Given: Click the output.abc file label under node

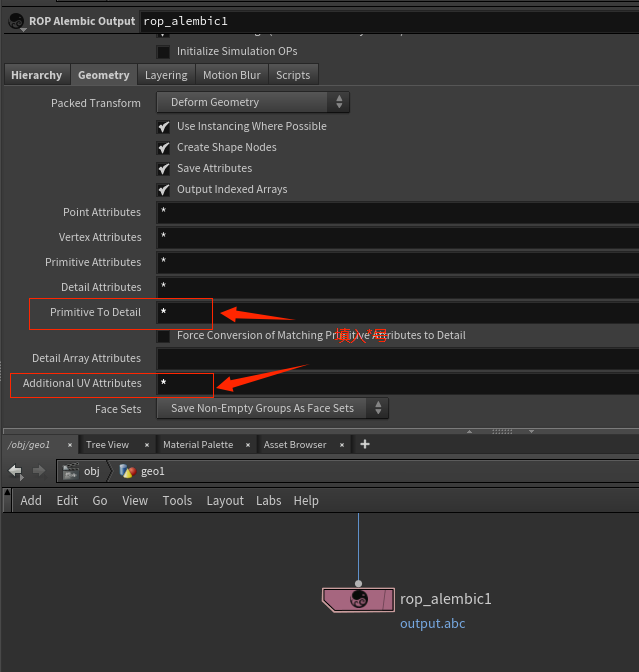Looking at the screenshot, I should [x=432, y=623].
